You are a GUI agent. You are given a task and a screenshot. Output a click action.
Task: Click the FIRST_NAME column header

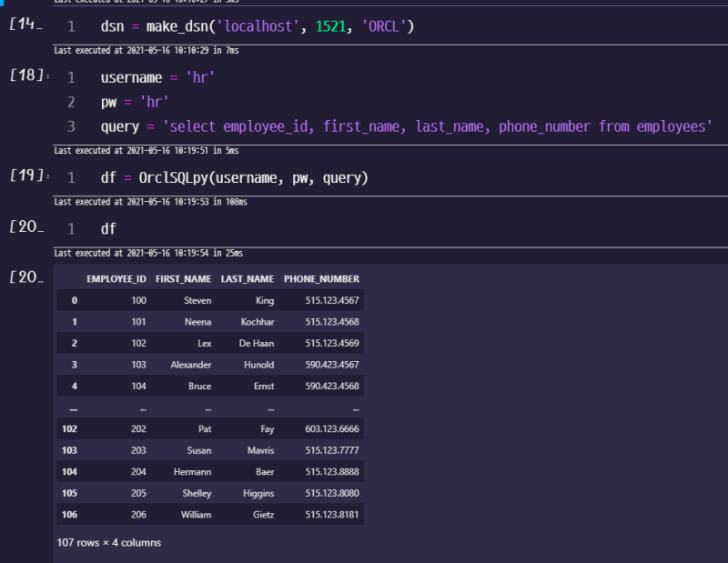coord(184,278)
